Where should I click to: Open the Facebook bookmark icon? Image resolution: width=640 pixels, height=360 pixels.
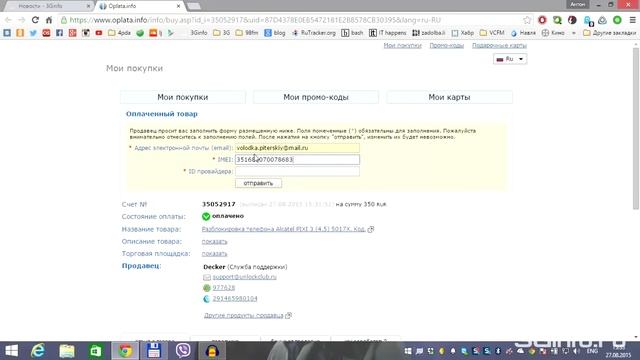[x=59, y=33]
